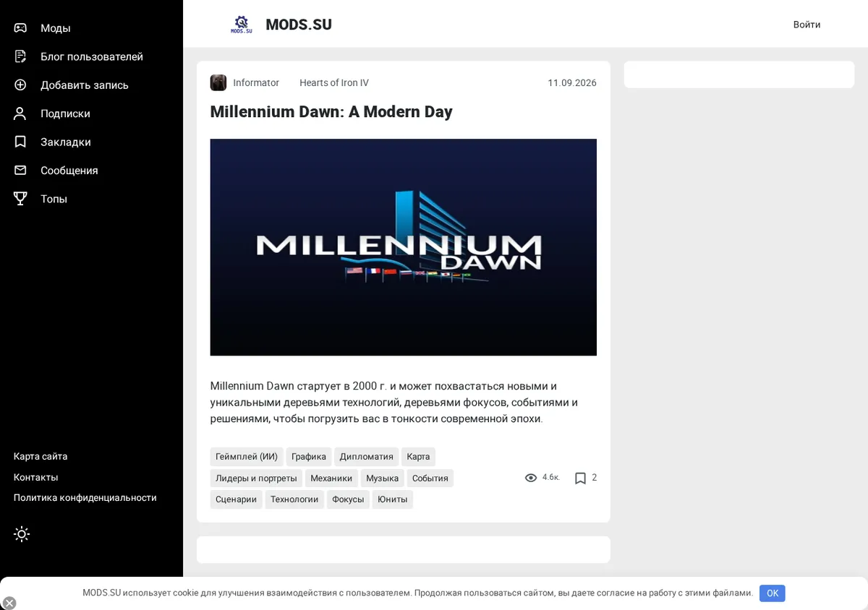Viewport: 868px width, 610px height.
Task: Open the Подписки person icon
Action: point(20,113)
